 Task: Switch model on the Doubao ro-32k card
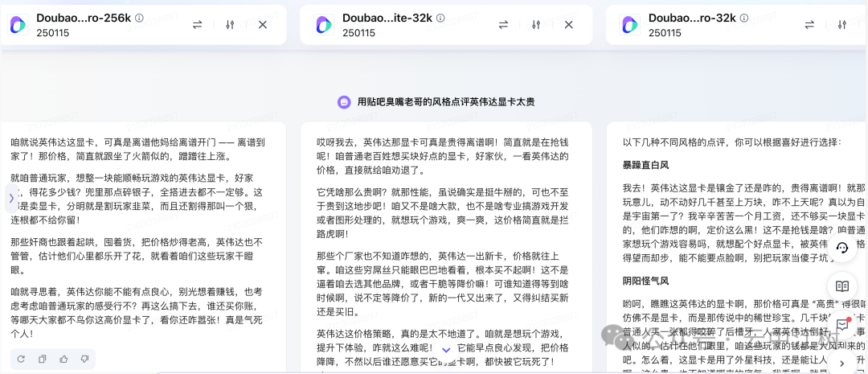tap(809, 25)
